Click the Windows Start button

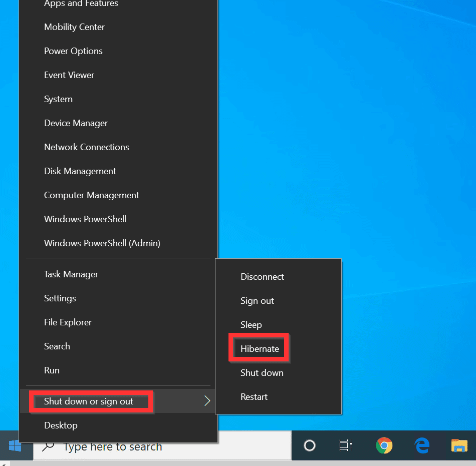[15, 445]
